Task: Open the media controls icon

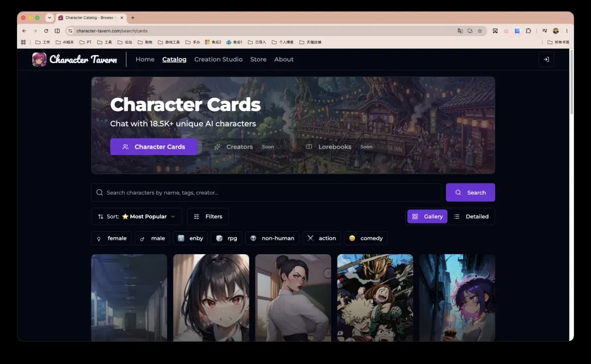Action: [544, 31]
